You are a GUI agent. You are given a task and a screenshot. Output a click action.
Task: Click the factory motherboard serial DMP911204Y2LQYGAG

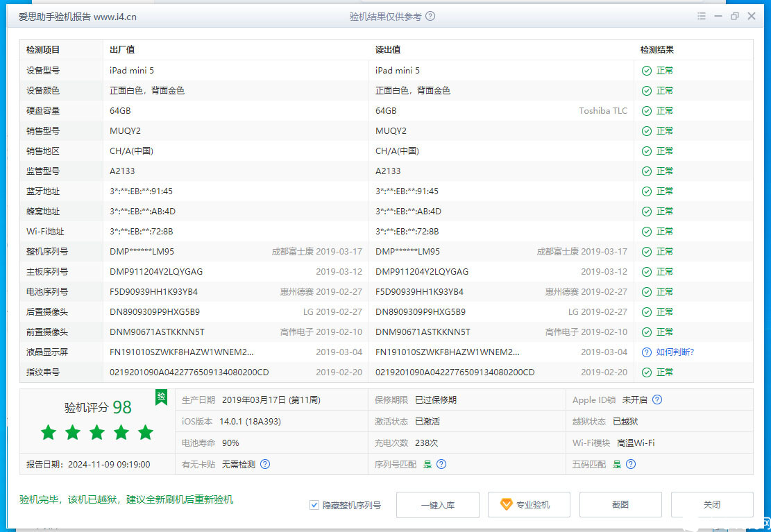(x=156, y=272)
